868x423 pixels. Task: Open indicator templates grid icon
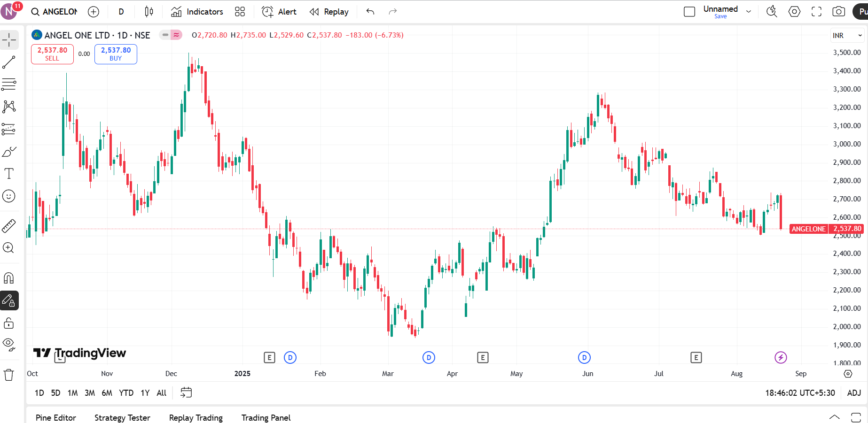tap(240, 12)
